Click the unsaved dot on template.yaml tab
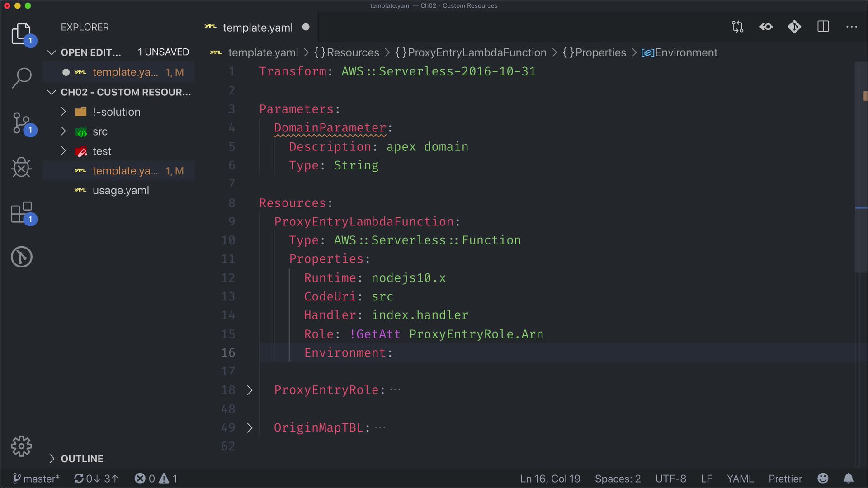 click(306, 27)
